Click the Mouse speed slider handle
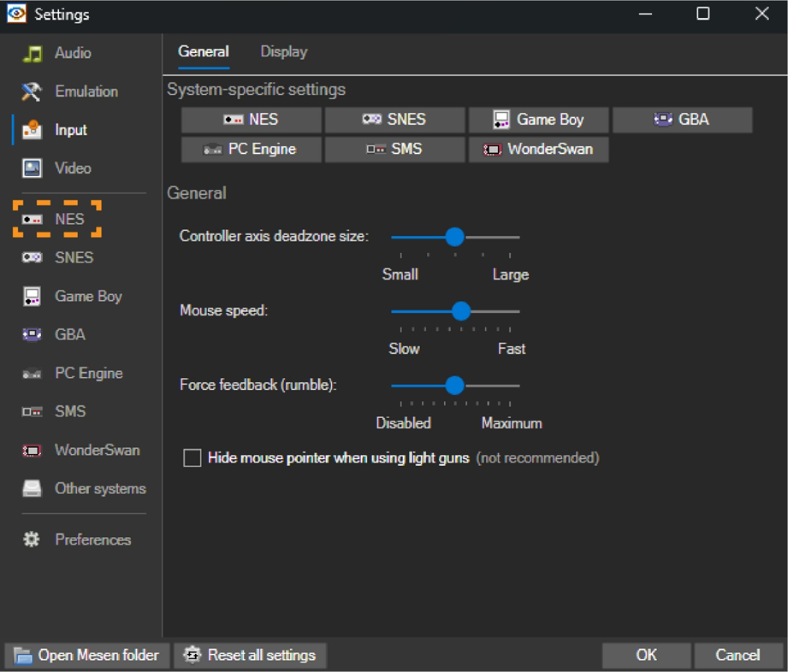 (461, 311)
